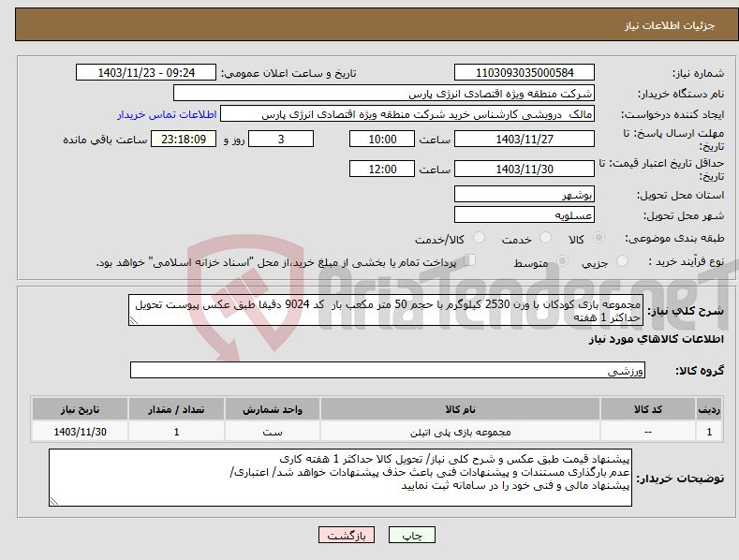Image resolution: width=739 pixels, height=560 pixels.
Task: Click the announcement date field 1403/11/23 - 09:24
Action: pos(146,73)
